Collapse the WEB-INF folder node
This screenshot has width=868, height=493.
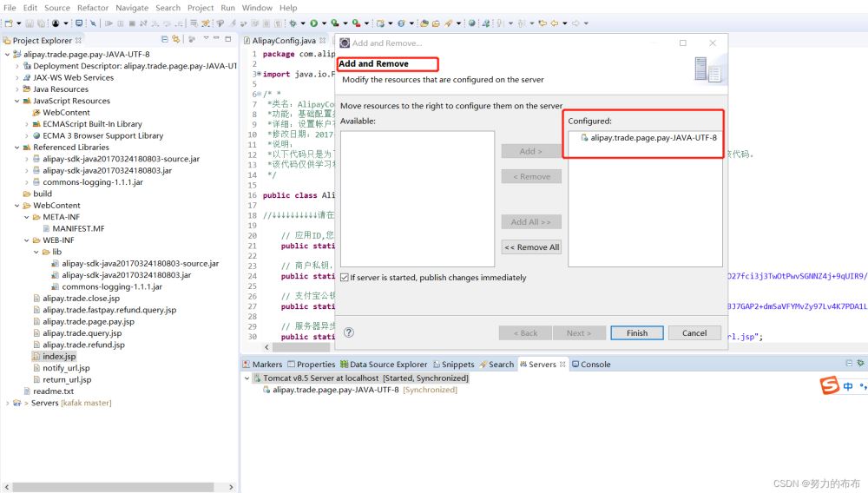[27, 240]
